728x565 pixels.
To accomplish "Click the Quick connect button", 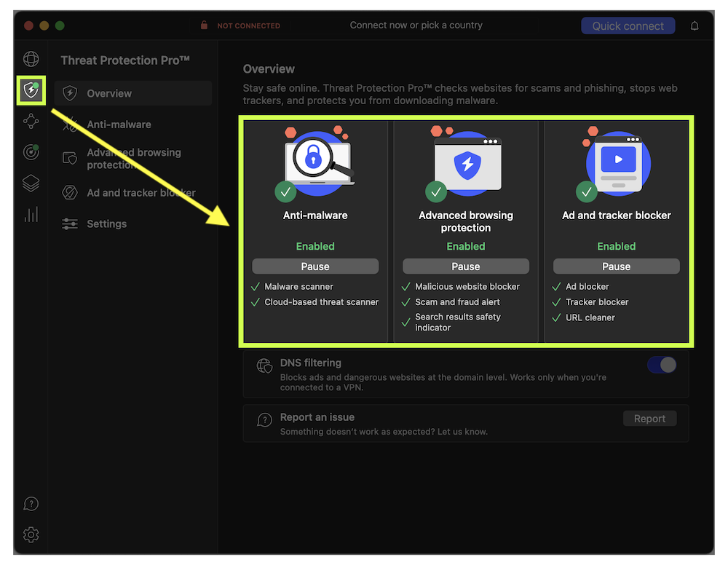I will (x=628, y=26).
